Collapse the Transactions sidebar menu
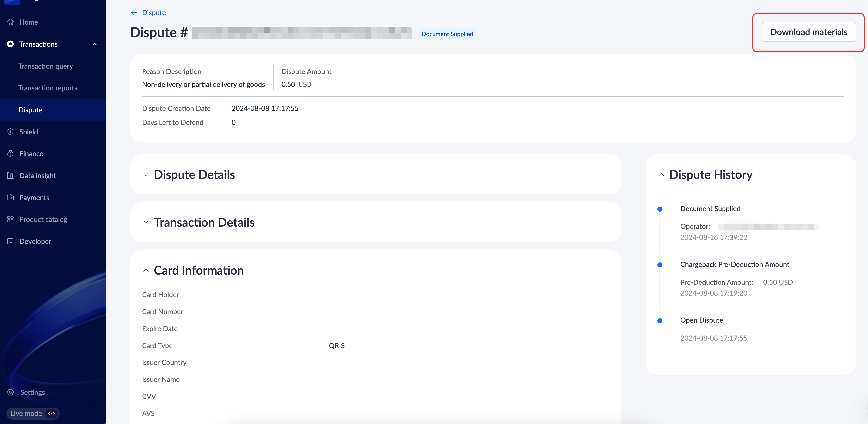The width and height of the screenshot is (868, 424). pos(95,44)
